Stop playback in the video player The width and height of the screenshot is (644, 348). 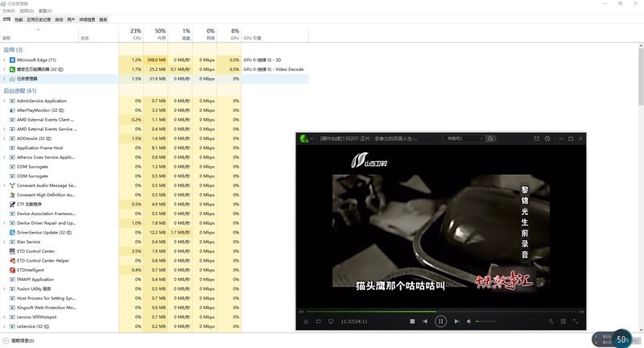pos(412,321)
